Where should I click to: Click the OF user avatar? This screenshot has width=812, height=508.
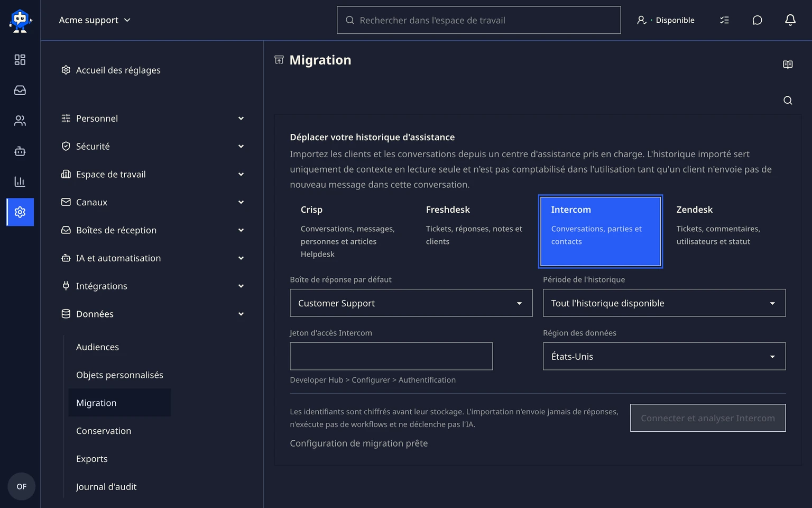[x=22, y=486]
